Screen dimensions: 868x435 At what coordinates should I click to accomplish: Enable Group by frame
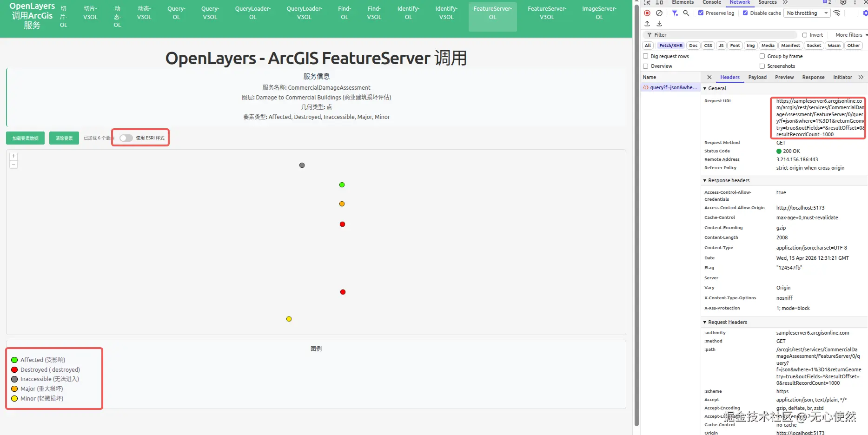point(762,56)
